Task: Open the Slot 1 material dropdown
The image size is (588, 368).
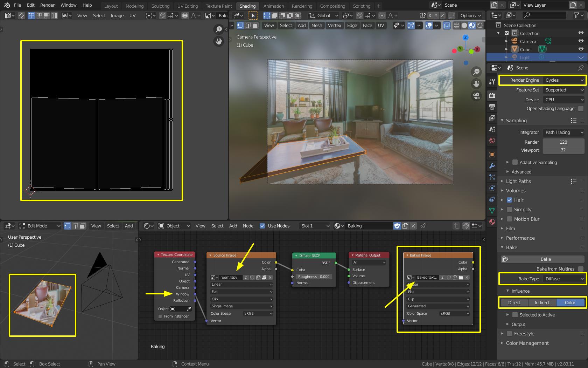Action: click(315, 226)
